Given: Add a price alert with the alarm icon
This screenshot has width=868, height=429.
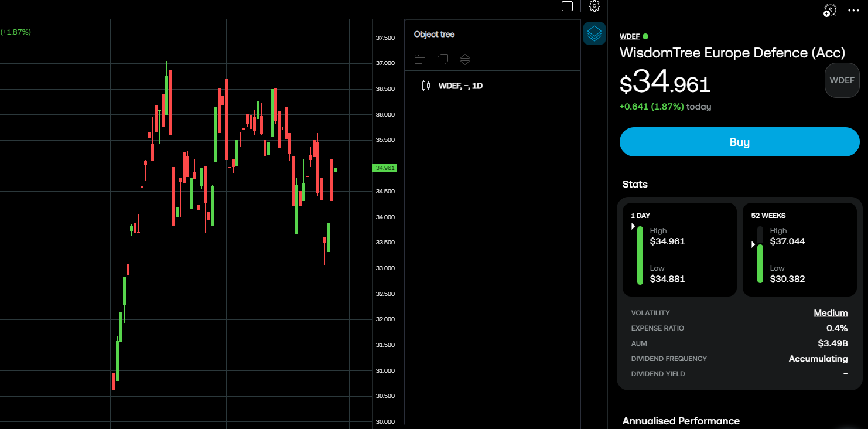Looking at the screenshot, I should coord(830,9).
